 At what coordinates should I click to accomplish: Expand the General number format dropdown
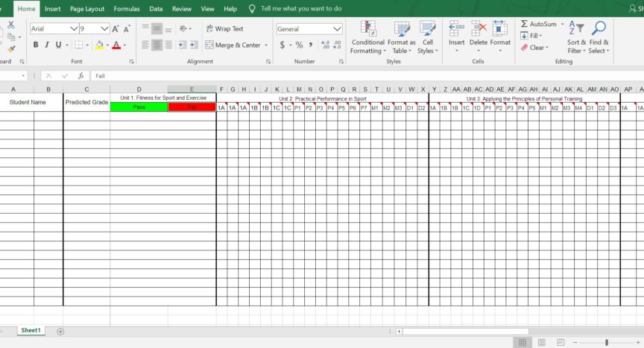338,29
